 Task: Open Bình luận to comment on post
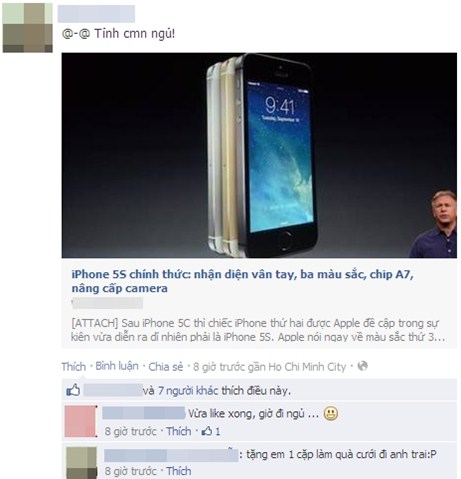117,366
